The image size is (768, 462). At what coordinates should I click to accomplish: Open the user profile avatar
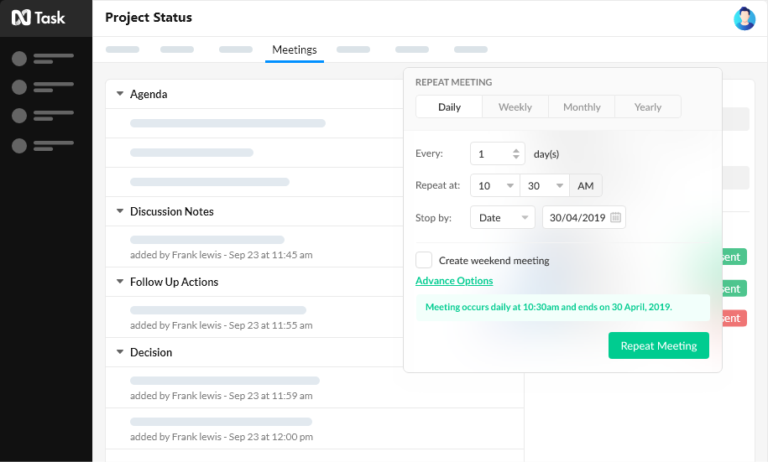[744, 18]
